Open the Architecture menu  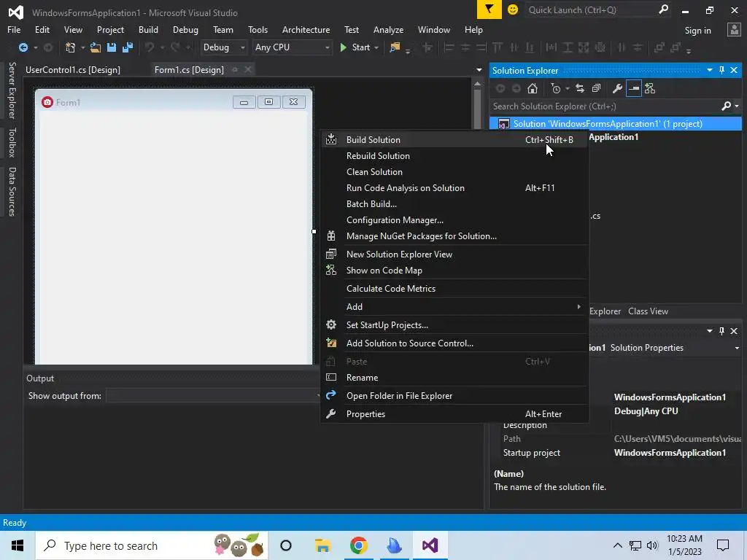pyautogui.click(x=306, y=29)
